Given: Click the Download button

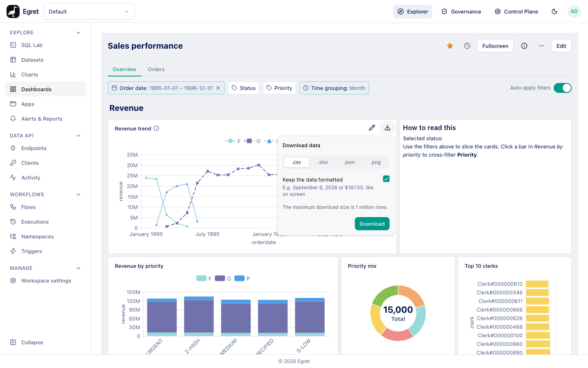Looking at the screenshot, I should [372, 224].
